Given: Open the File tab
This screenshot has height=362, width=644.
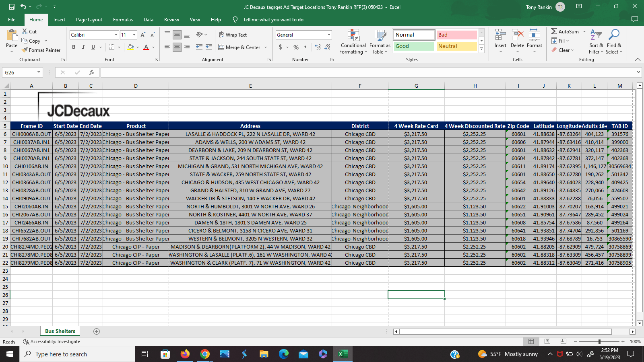Looking at the screenshot, I should pyautogui.click(x=12, y=20).
